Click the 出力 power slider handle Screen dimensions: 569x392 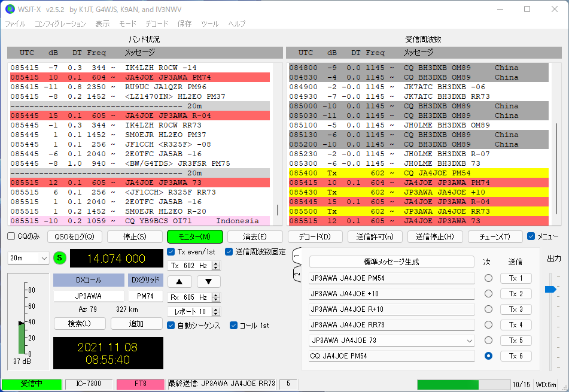550,289
